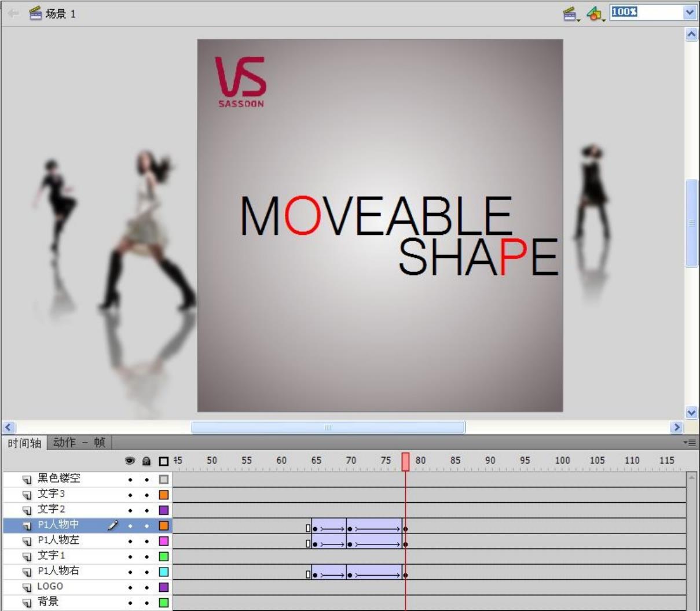This screenshot has width=700, height=611.
Task: Open the zoom percentage dropdown
Action: click(x=689, y=13)
